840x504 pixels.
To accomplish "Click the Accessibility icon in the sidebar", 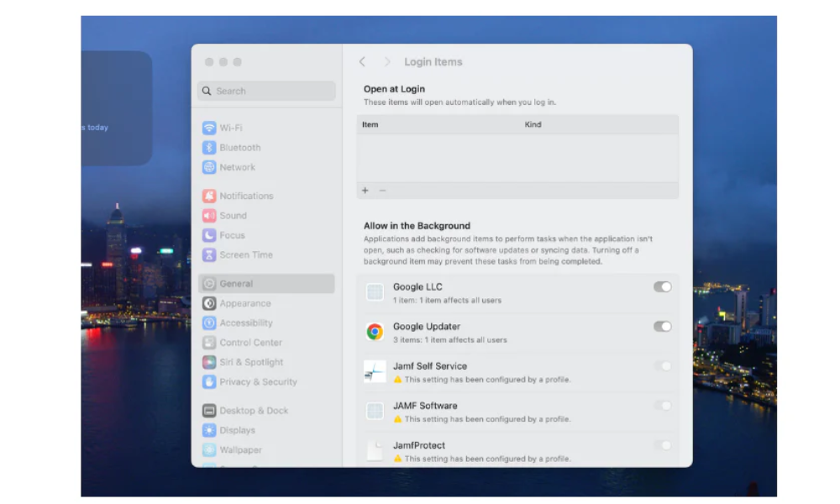I will point(208,323).
